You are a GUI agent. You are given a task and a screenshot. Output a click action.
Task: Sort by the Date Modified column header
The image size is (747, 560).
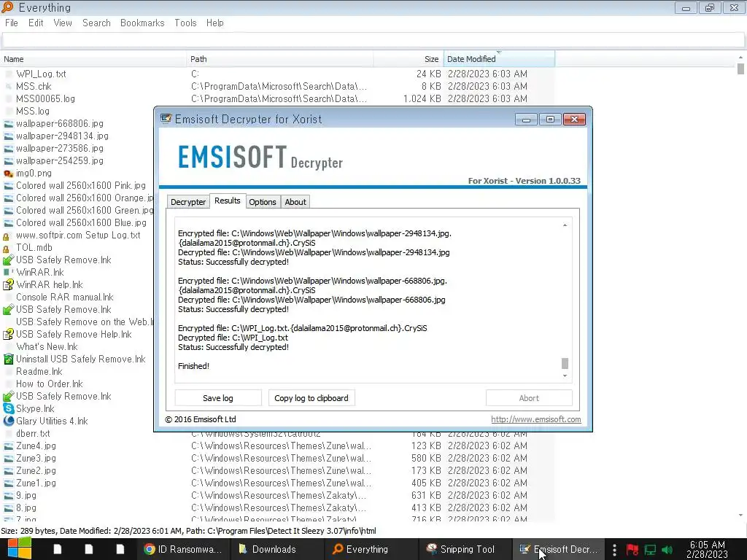tap(499, 59)
